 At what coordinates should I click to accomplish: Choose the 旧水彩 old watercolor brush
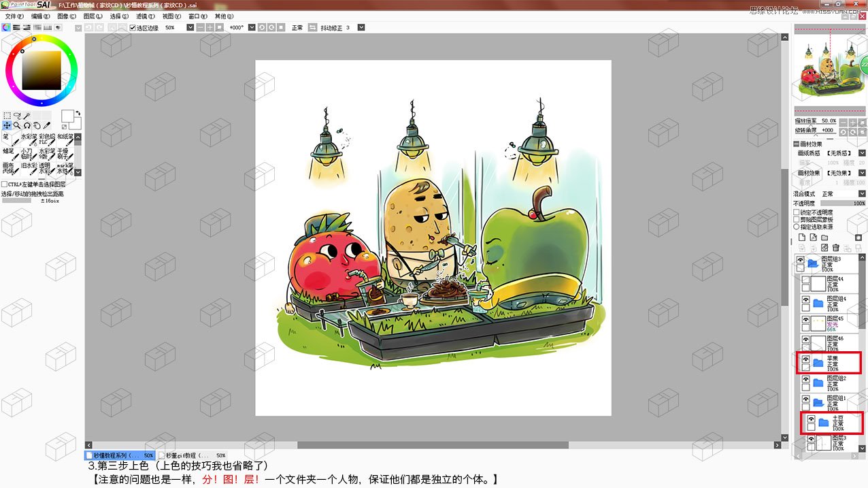point(28,167)
